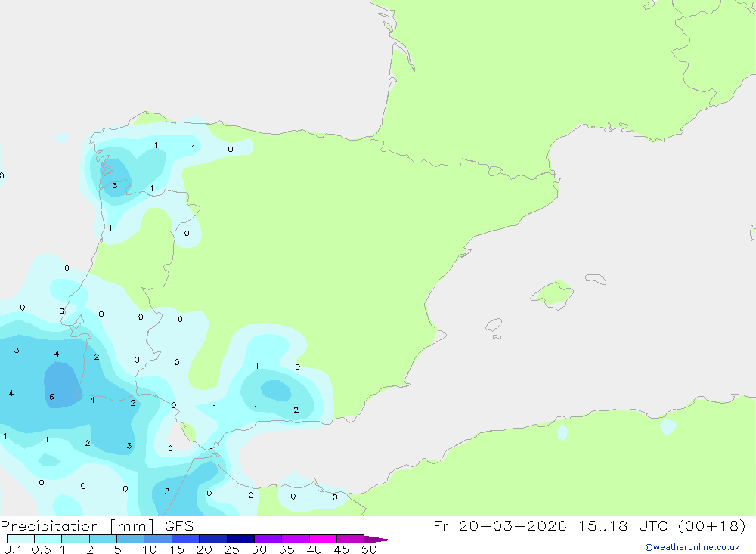Click the 25–30 mm dark blue legend segment
This screenshot has width=756, height=554.
pyautogui.click(x=240, y=539)
